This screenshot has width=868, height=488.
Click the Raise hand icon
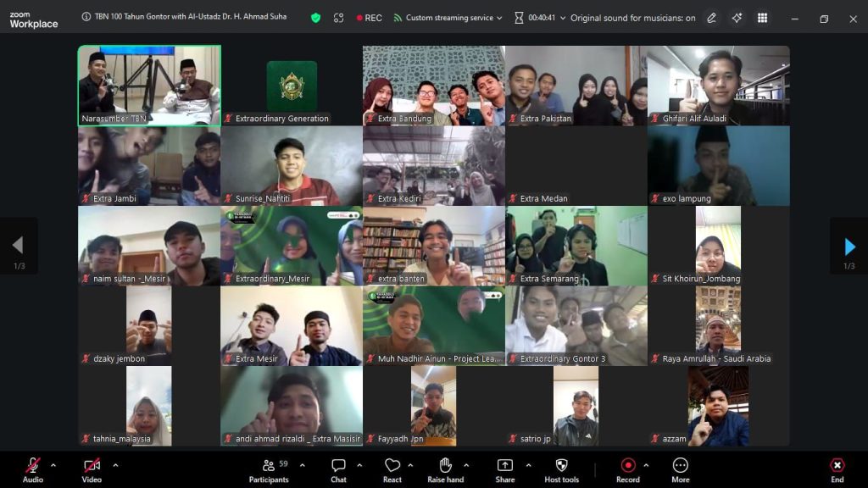click(x=445, y=469)
